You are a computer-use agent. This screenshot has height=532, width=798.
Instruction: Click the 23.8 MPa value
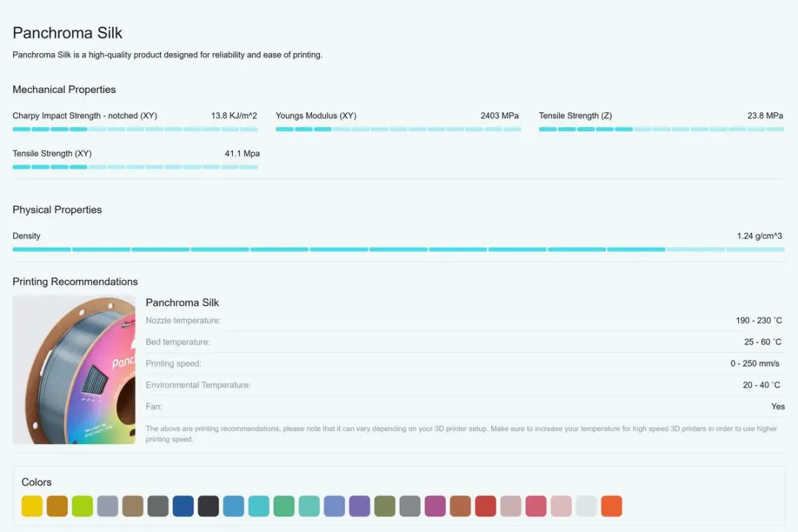pyautogui.click(x=765, y=116)
